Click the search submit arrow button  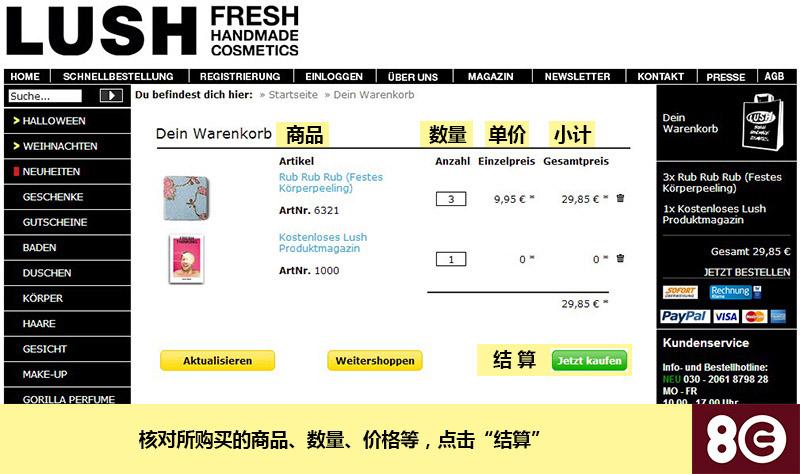click(x=111, y=95)
